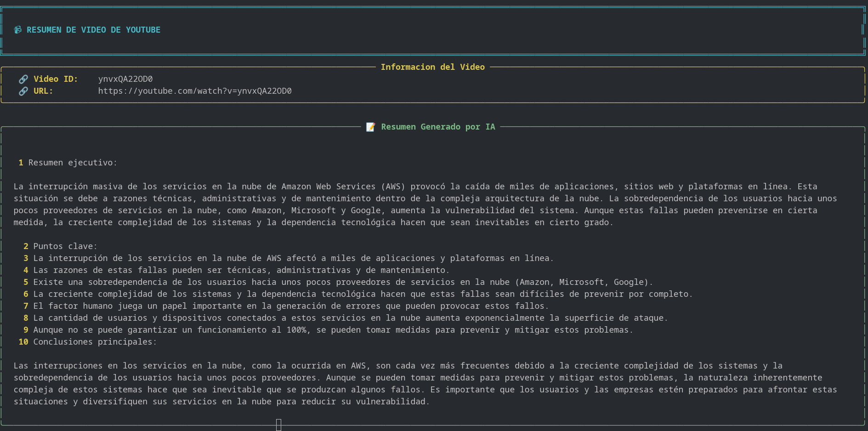Screen dimensions: 868x431
Task: Click the memo icon beside Resumen Generado por IA
Action: (370, 127)
